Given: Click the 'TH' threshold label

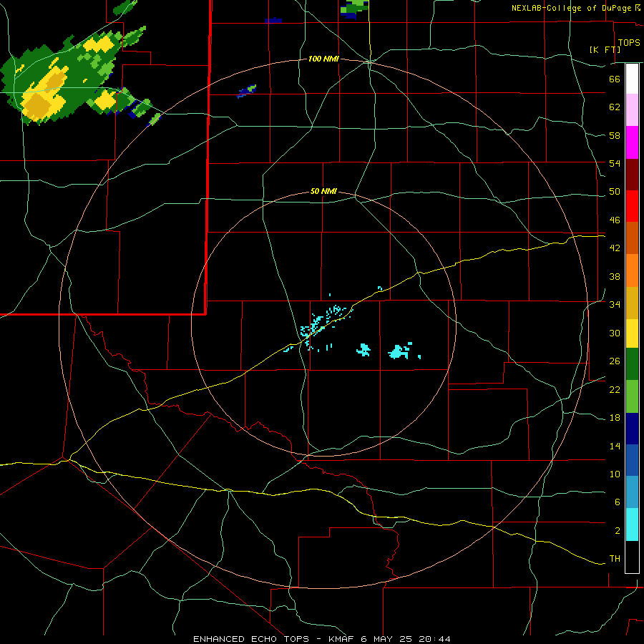Looking at the screenshot, I should [x=615, y=559].
